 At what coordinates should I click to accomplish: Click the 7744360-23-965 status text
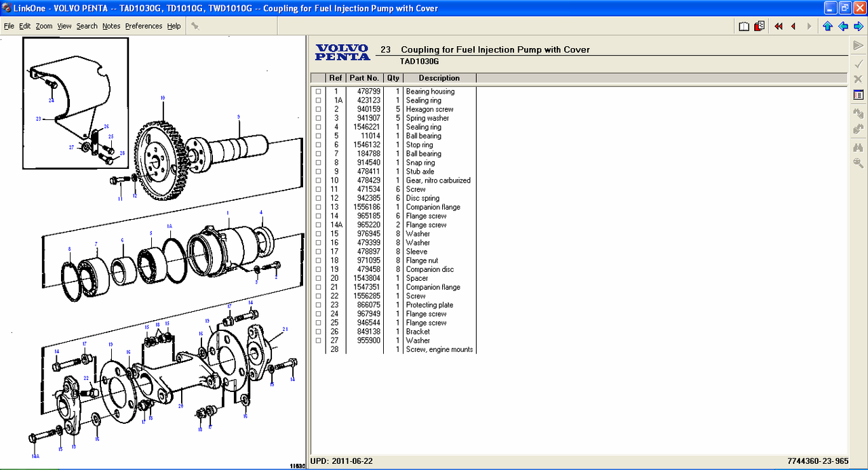818,461
